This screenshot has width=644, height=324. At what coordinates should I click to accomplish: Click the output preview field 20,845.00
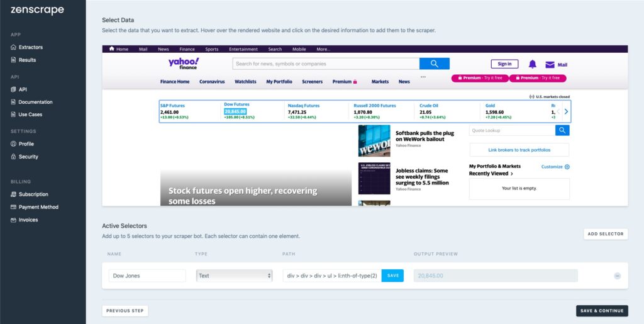click(496, 276)
